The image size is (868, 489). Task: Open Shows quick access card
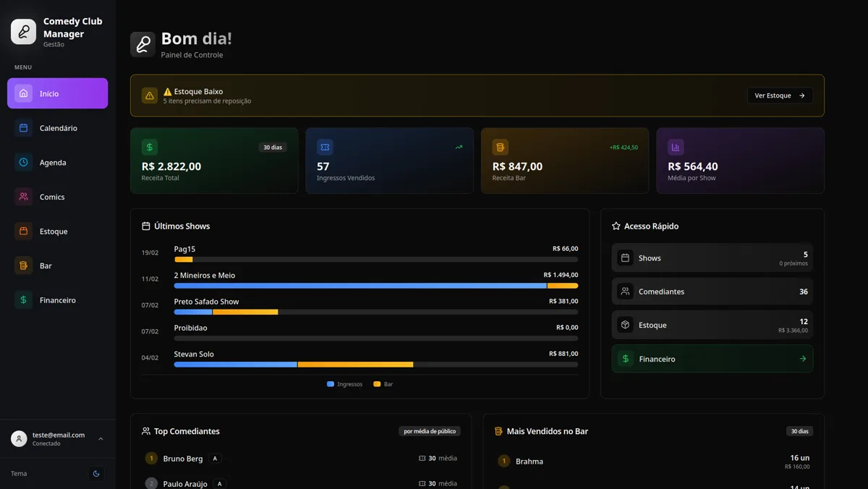[x=712, y=258]
